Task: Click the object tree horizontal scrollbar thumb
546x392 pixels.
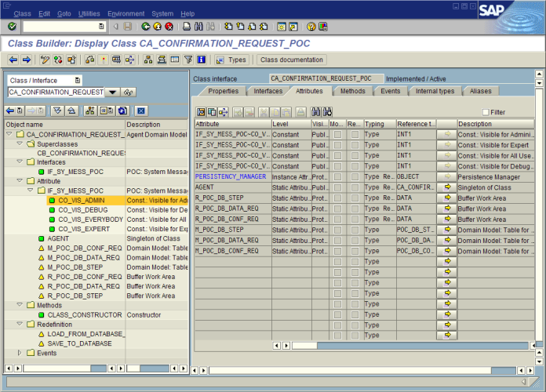Action: [57, 368]
